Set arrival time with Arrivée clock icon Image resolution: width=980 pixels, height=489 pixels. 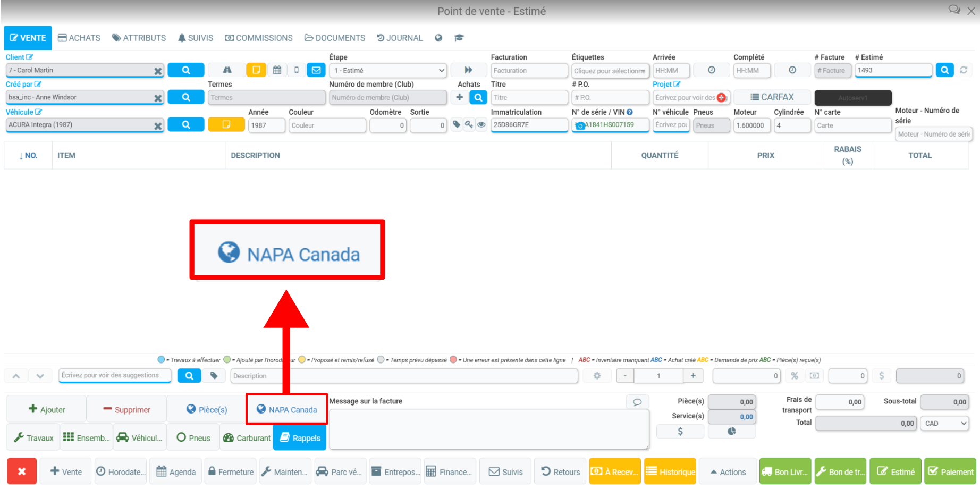click(712, 70)
